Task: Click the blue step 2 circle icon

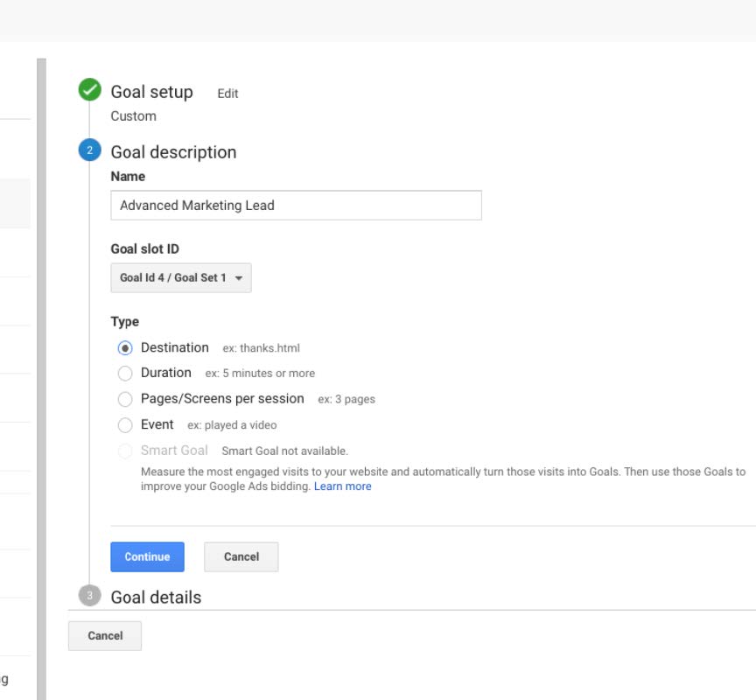Action: coord(89,150)
